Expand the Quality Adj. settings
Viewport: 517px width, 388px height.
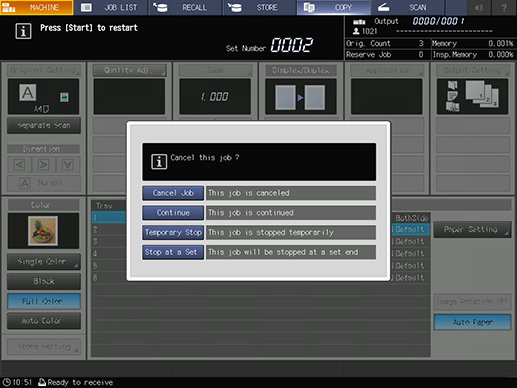(129, 70)
